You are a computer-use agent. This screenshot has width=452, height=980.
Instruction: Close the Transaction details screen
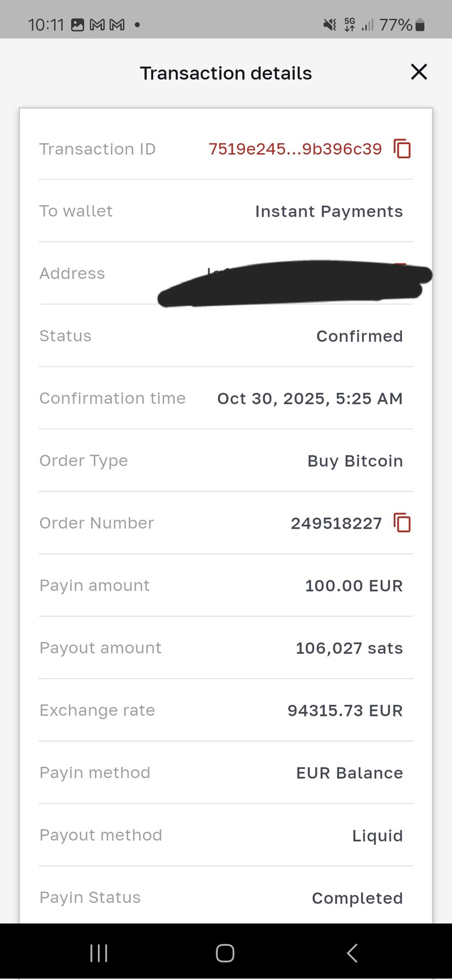[419, 72]
